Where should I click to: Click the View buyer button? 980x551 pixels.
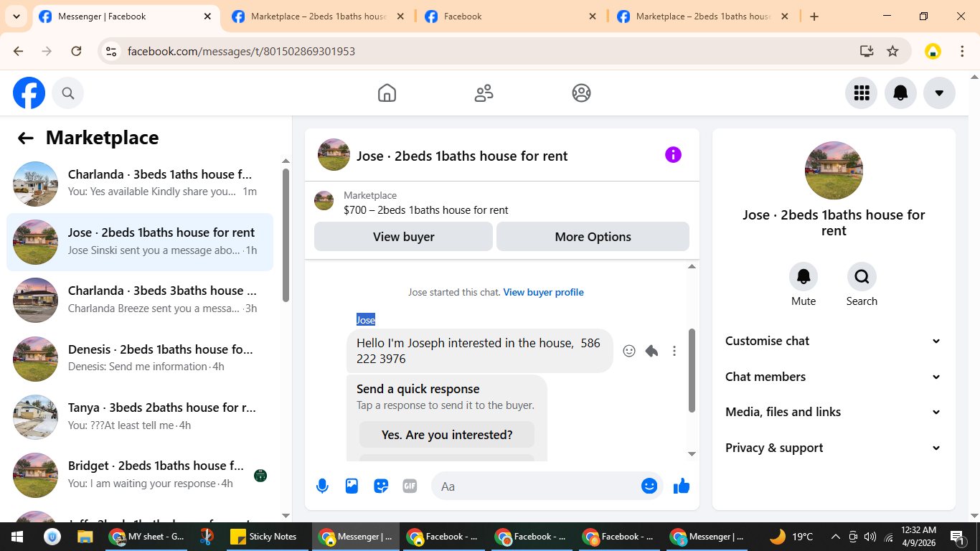click(403, 237)
